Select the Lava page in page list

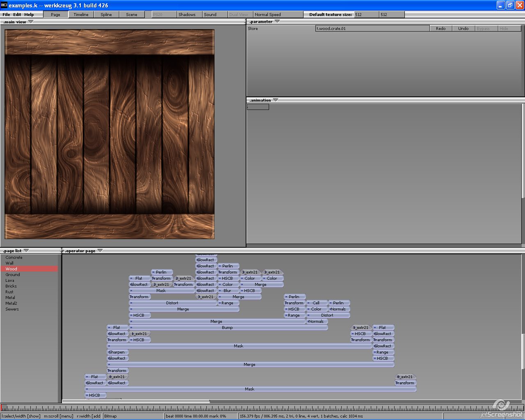(10, 281)
